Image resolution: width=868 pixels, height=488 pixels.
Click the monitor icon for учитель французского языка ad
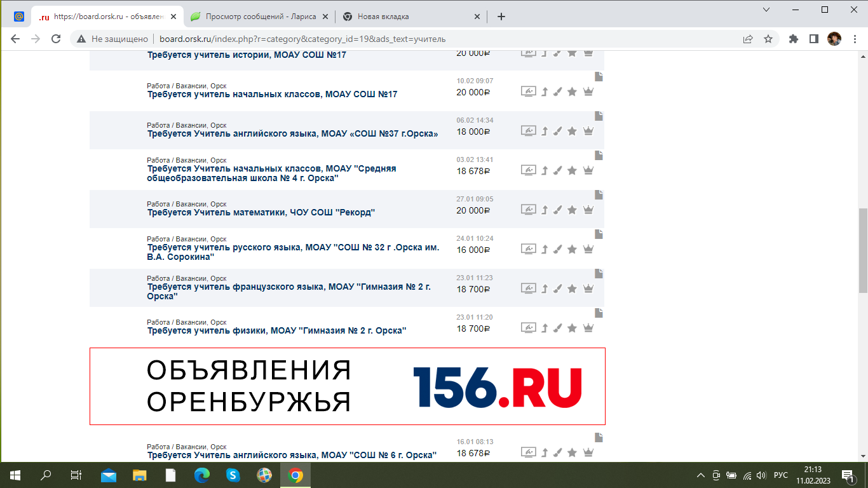click(x=529, y=288)
